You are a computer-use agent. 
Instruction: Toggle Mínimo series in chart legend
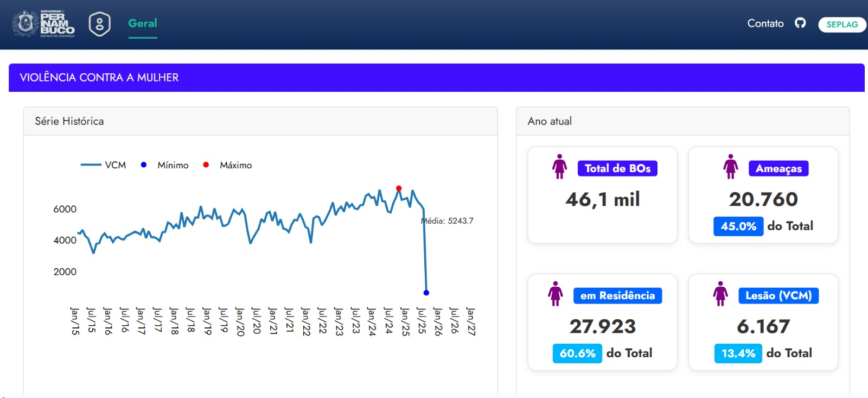[x=165, y=165]
